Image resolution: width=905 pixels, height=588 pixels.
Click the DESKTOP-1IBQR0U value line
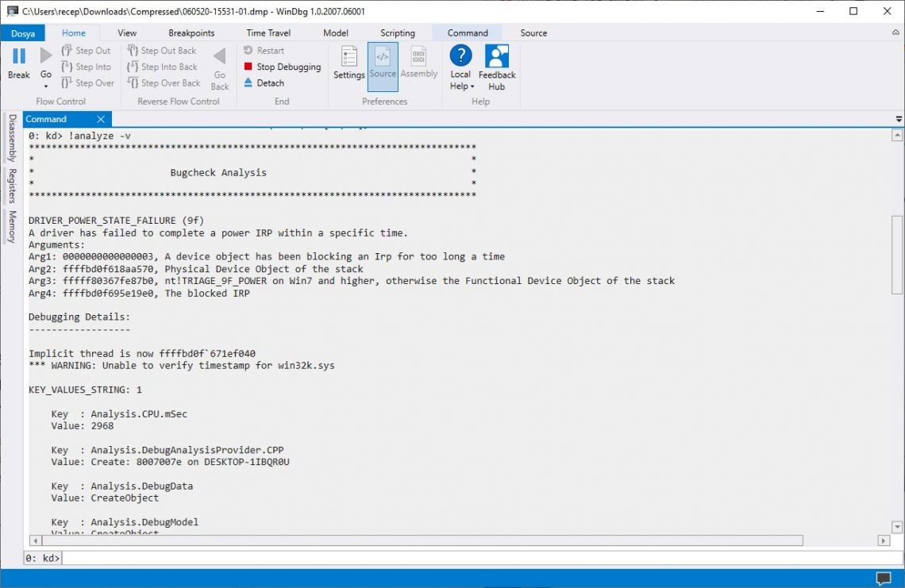click(170, 462)
